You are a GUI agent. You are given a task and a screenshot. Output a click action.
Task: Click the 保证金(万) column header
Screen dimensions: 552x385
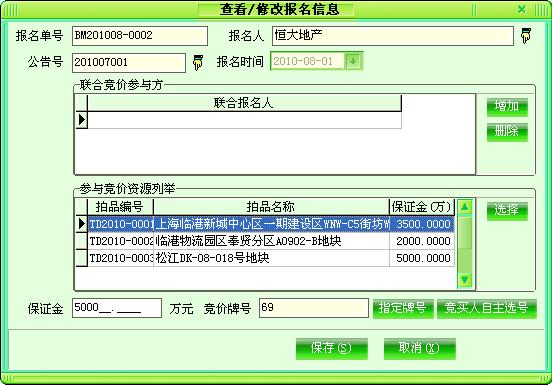point(422,207)
